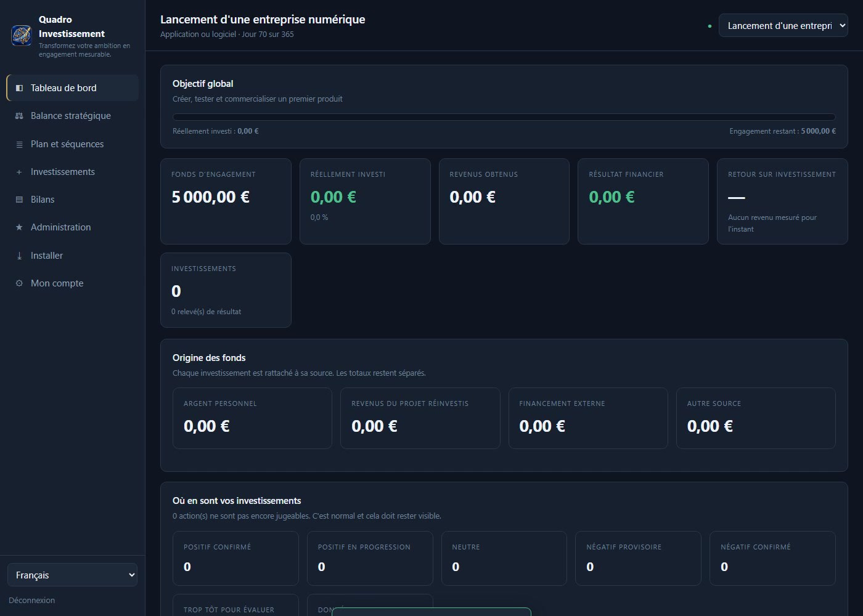Click the Déconnexion link
This screenshot has height=616, width=863.
point(32,600)
